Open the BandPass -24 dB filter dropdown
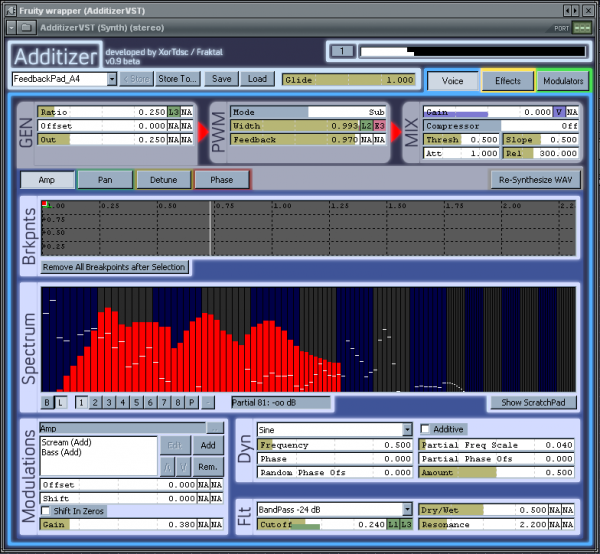600x554 pixels. 407,510
